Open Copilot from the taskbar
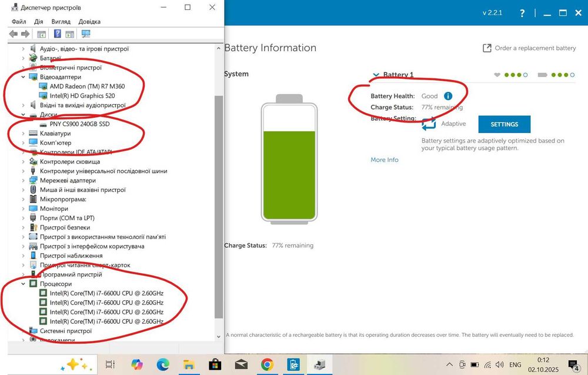The width and height of the screenshot is (588, 375). [137, 364]
